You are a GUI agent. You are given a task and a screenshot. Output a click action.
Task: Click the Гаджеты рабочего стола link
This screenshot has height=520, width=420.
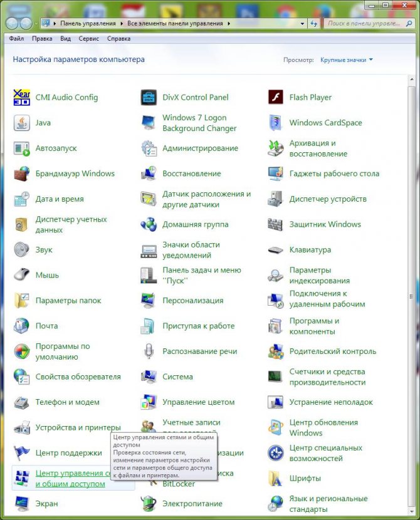(334, 174)
